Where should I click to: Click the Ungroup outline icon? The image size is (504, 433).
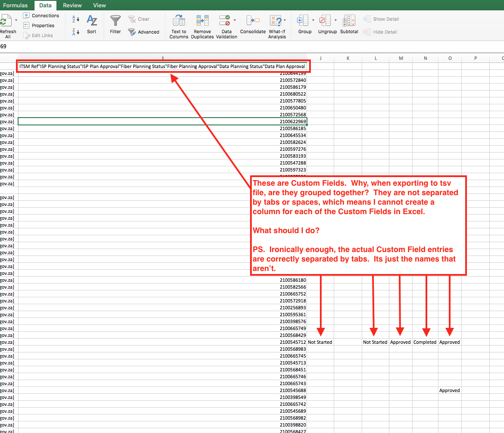click(325, 21)
